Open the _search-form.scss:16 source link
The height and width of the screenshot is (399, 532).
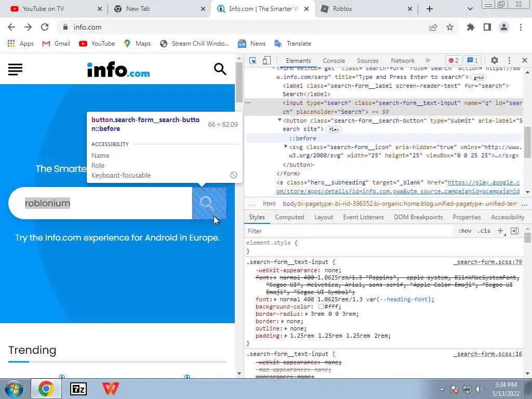488,354
